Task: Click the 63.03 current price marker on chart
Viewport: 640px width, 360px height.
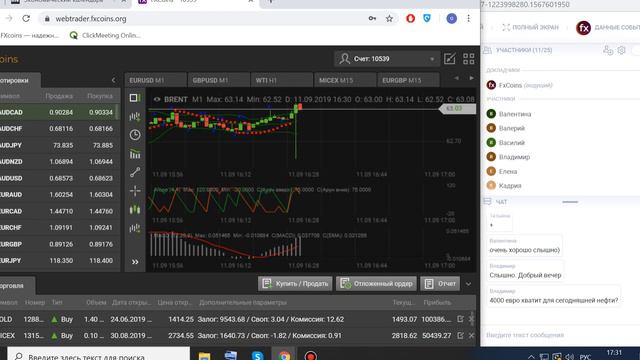Action: [x=457, y=109]
